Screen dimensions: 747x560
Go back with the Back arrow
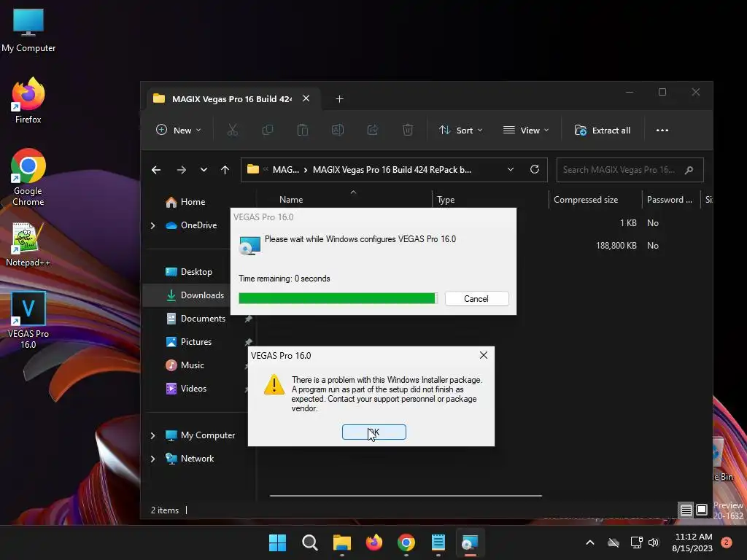coord(156,170)
